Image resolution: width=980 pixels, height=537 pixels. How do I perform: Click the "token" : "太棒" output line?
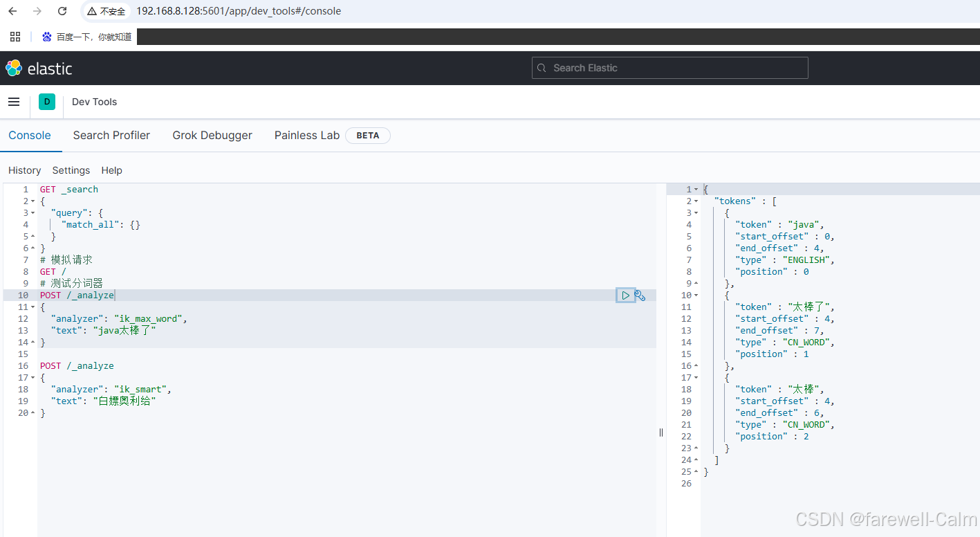tap(780, 390)
